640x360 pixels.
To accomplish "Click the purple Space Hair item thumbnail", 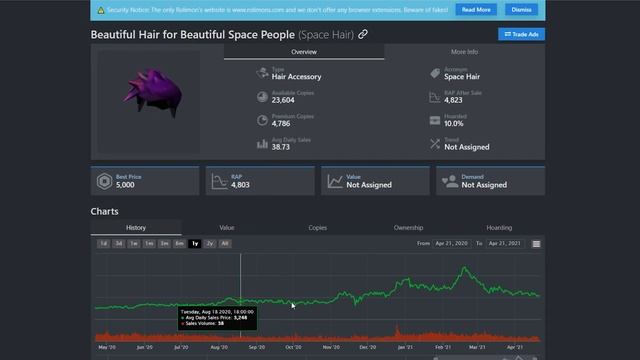I will tap(153, 93).
